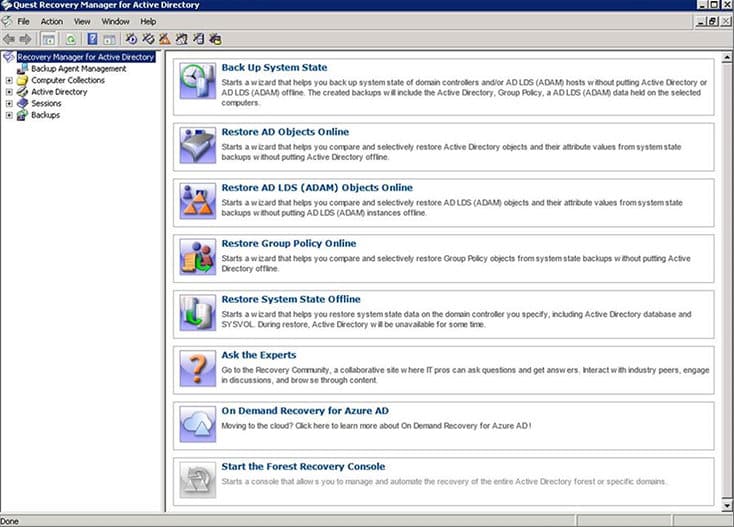Open the Back Up System State wizard link

(x=274, y=67)
